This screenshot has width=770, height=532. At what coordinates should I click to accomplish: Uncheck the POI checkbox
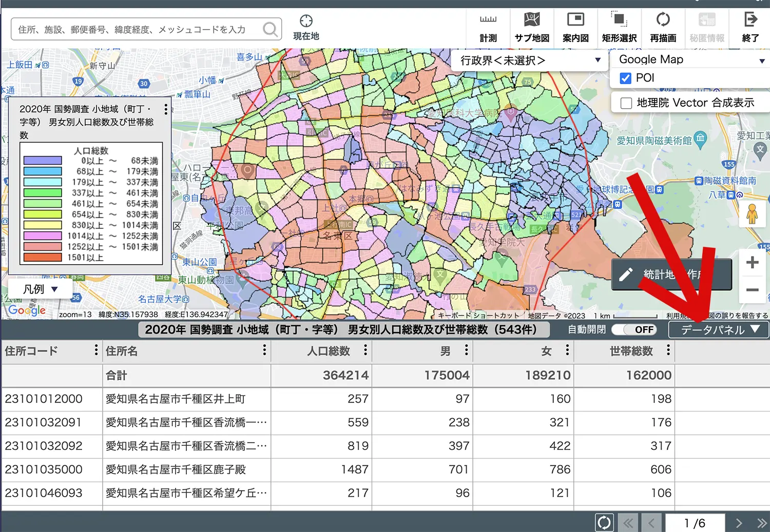click(x=625, y=78)
